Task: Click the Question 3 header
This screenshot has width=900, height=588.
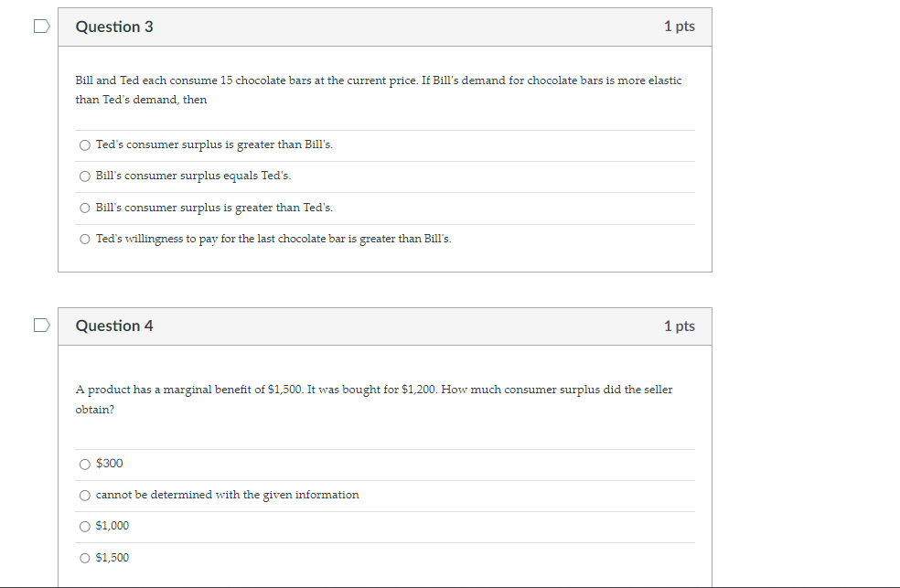Action: [x=115, y=27]
